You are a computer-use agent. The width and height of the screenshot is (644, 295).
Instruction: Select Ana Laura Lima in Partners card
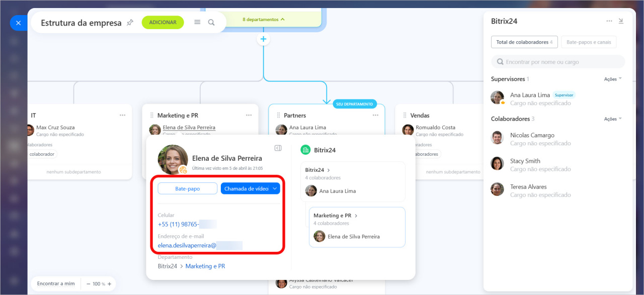[307, 128]
